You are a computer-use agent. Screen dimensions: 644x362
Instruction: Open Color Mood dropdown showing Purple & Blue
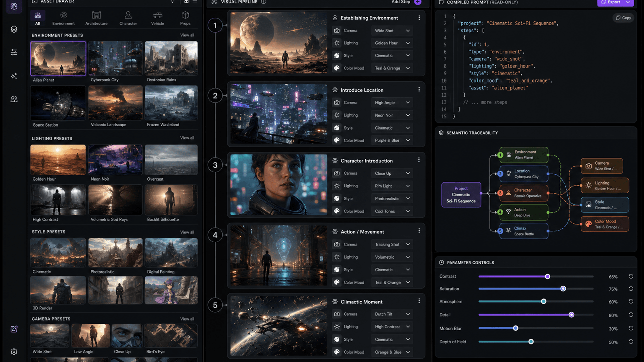point(392,140)
